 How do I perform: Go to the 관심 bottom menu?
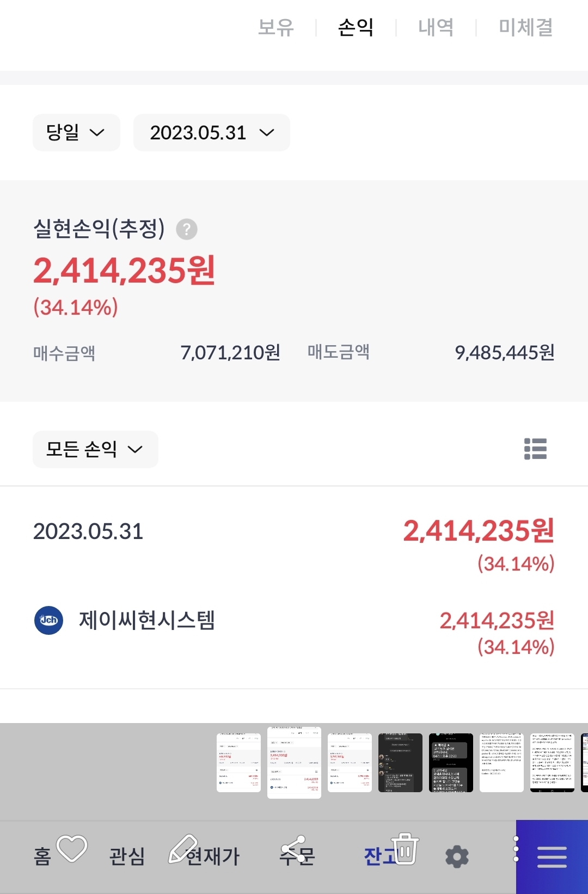[127, 856]
